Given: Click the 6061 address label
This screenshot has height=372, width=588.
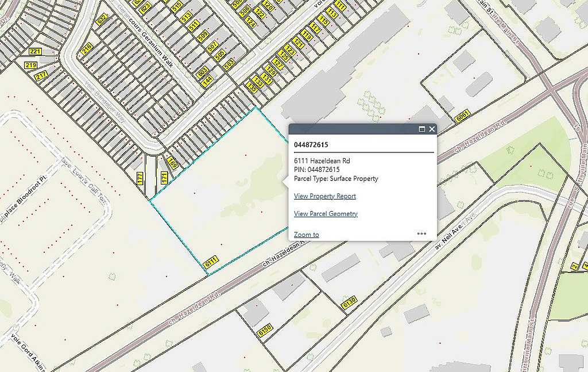Looking at the screenshot, I should pyautogui.click(x=463, y=116).
